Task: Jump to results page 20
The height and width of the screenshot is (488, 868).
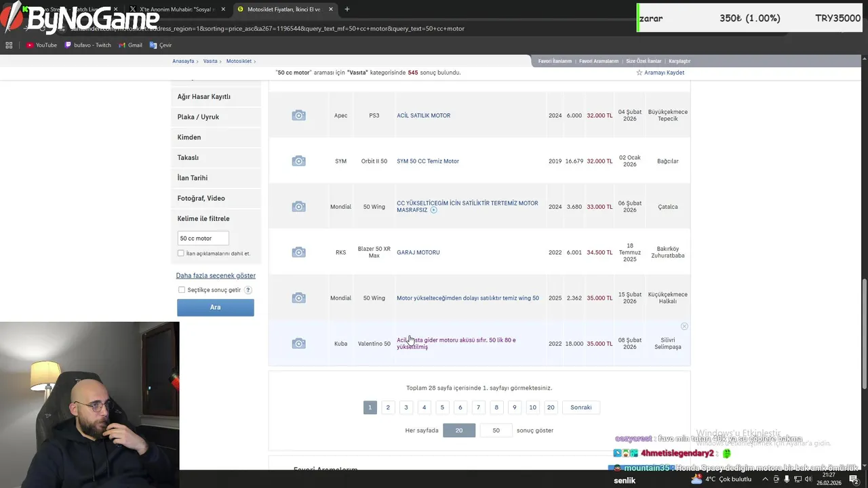Action: pyautogui.click(x=551, y=407)
